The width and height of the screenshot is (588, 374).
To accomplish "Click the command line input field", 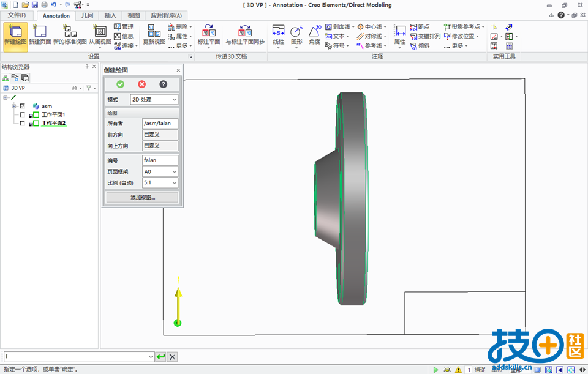I will pos(76,357).
